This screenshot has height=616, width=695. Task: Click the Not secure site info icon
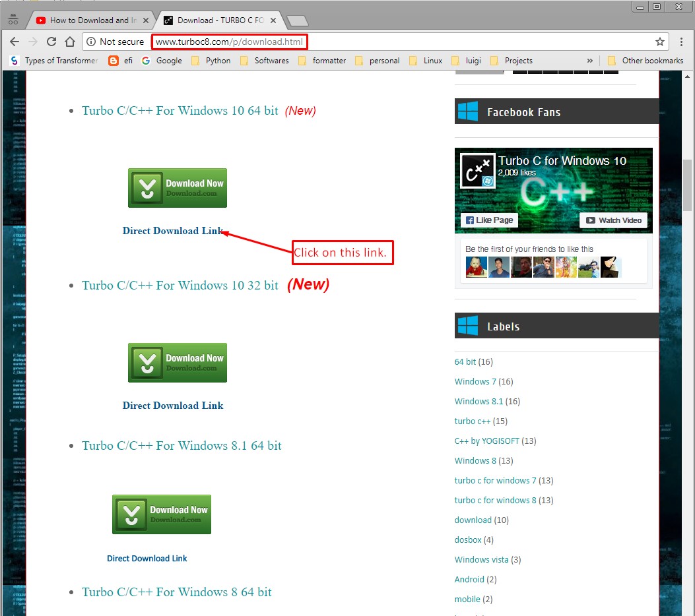tap(91, 42)
